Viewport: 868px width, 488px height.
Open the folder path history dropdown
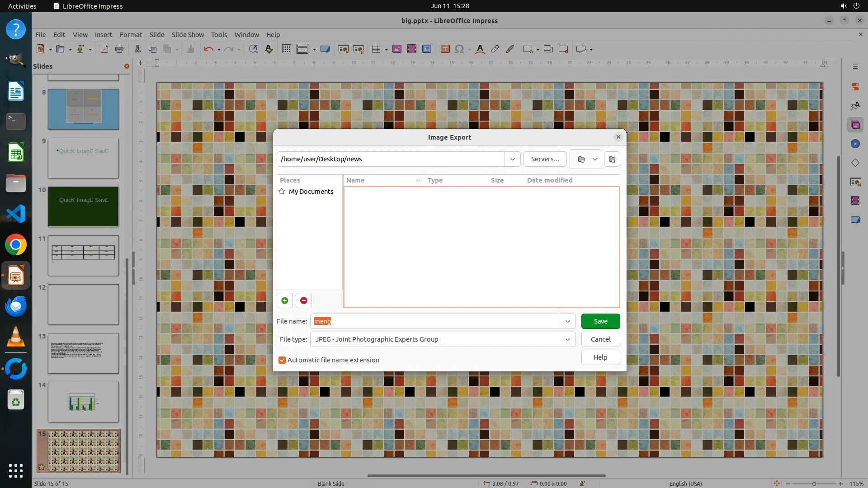[x=513, y=159]
